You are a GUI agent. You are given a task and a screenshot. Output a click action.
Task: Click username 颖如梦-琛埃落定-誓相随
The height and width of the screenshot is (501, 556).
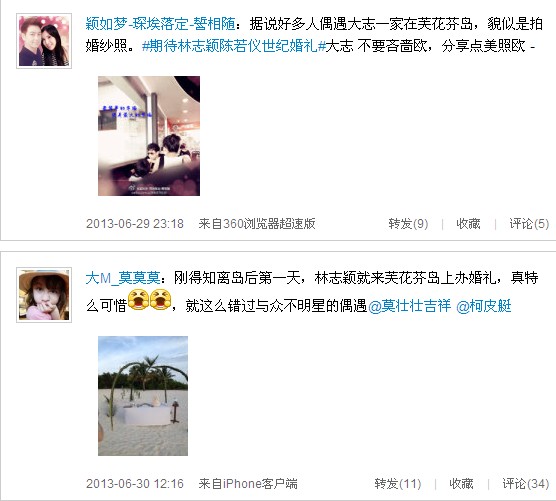click(x=160, y=24)
